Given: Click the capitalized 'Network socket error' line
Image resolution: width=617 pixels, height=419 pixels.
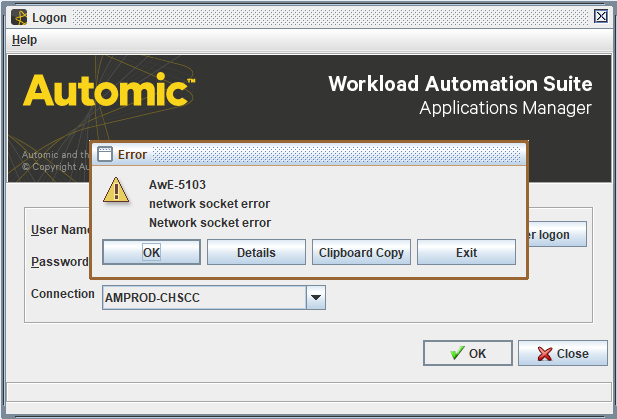Looking at the screenshot, I should tap(210, 223).
